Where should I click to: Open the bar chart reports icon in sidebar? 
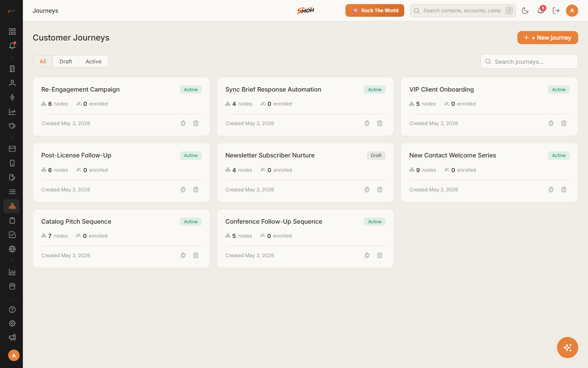[x=12, y=272]
